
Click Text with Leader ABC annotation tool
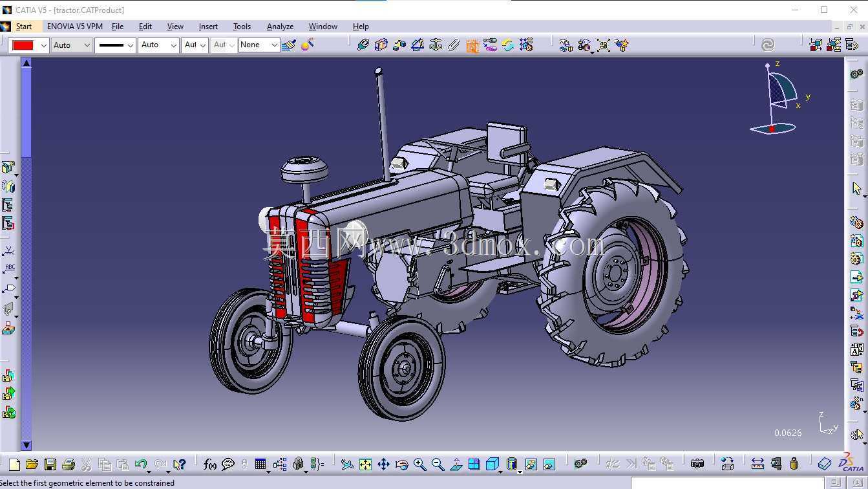tap(9, 269)
